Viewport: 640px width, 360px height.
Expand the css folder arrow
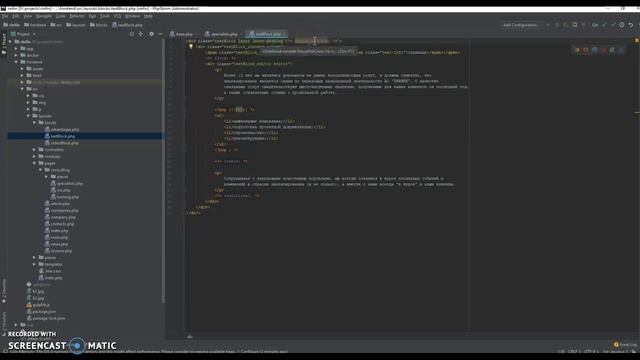29,96
